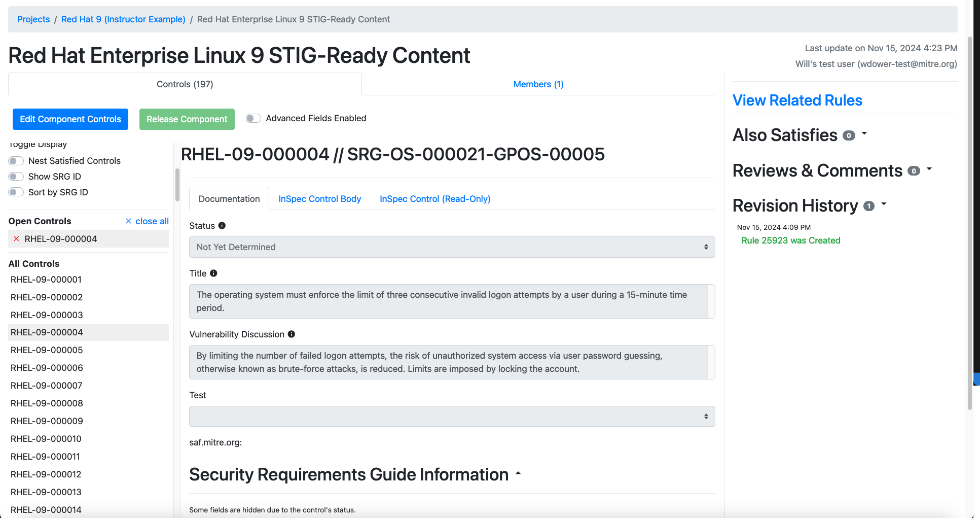Select RHEL-09-000007 in All Controls list
The width and height of the screenshot is (980, 518).
[47, 386]
